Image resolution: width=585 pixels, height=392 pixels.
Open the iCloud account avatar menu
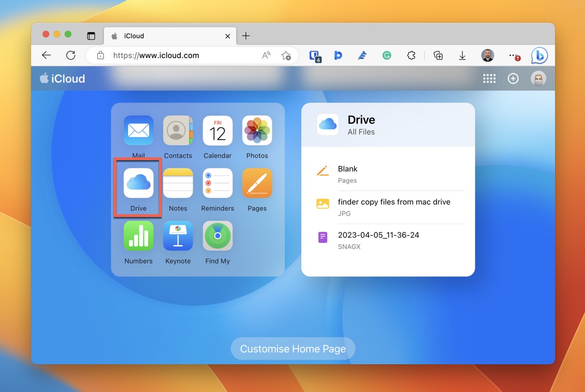coord(538,78)
